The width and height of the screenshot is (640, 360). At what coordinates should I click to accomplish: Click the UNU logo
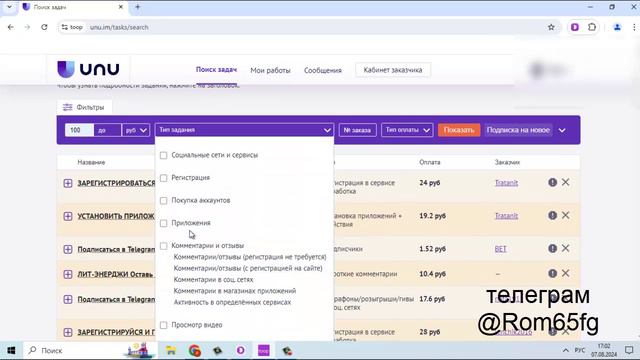(89, 69)
